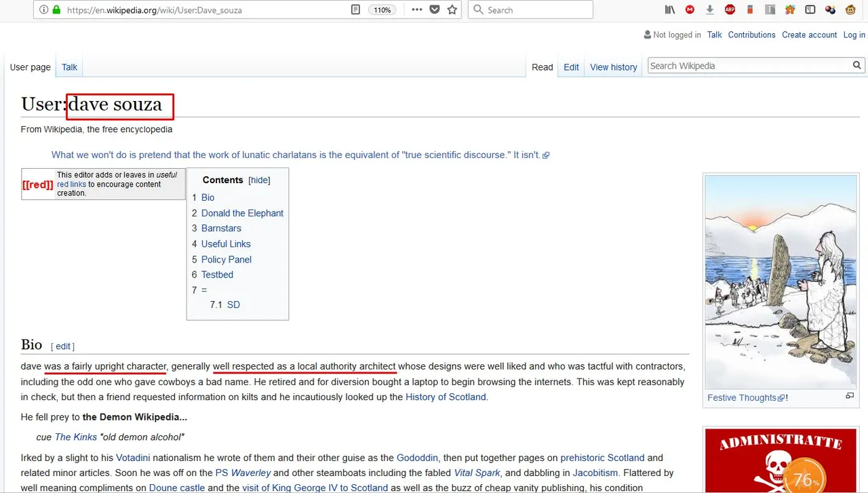Image resolution: width=868 pixels, height=493 pixels.
Task: Hide the Contents table
Action: pyautogui.click(x=259, y=180)
